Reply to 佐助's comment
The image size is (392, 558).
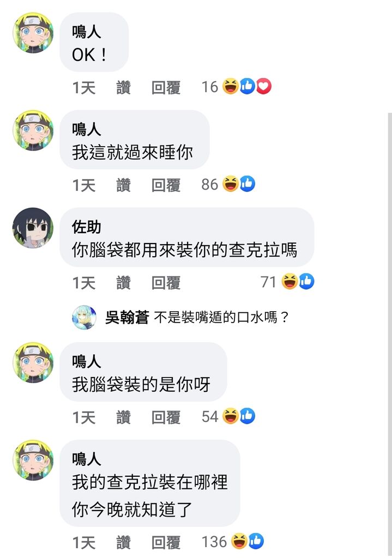pyautogui.click(x=166, y=283)
